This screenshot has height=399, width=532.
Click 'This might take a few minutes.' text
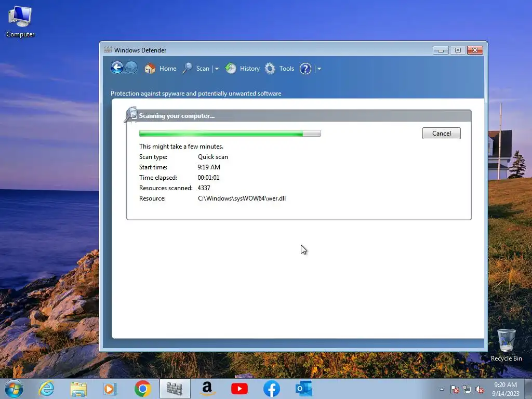pyautogui.click(x=181, y=147)
